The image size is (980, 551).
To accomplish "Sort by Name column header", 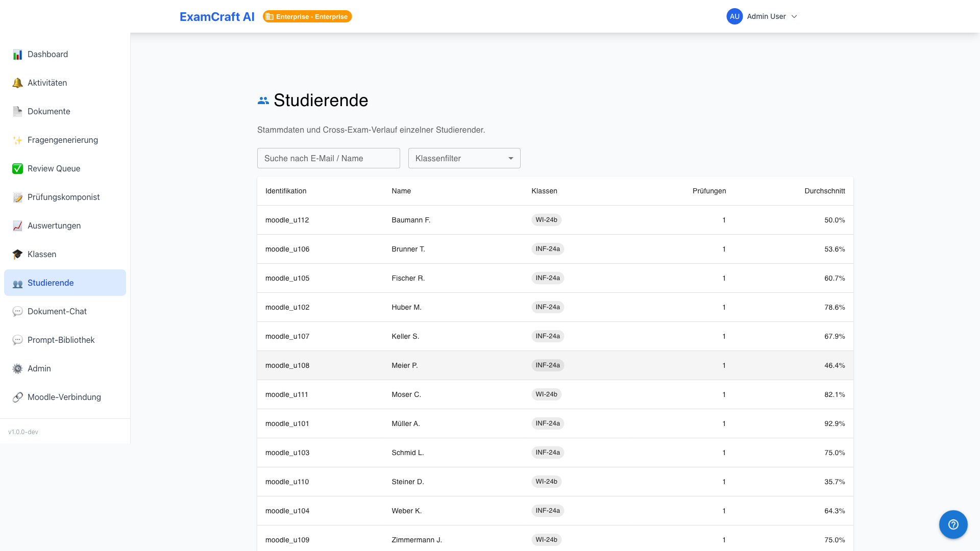I will 401,191.
